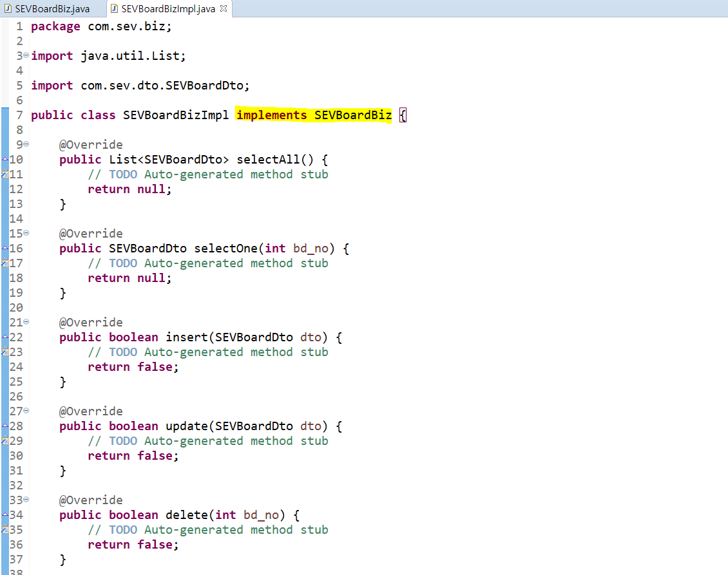
Task: Click the @Override annotation on line 33
Action: click(x=91, y=500)
